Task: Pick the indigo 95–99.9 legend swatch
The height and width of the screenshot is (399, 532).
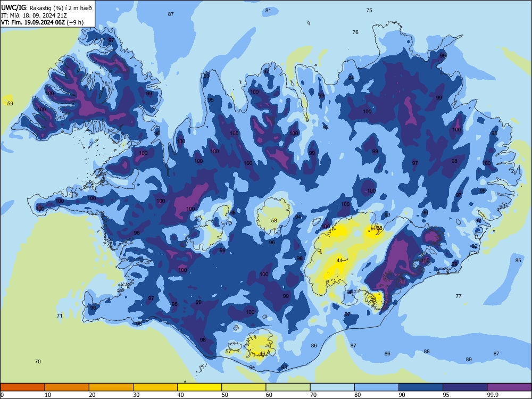Action: tap(465, 387)
